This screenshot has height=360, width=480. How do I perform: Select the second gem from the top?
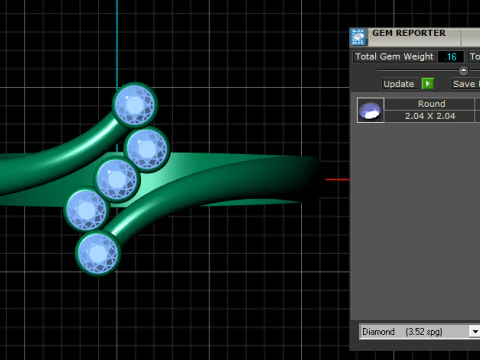tap(147, 149)
